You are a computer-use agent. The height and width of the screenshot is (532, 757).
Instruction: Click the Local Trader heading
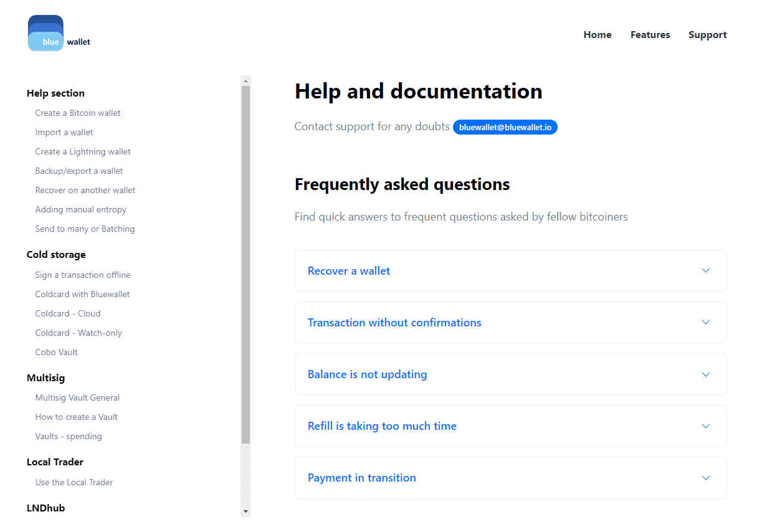click(55, 462)
